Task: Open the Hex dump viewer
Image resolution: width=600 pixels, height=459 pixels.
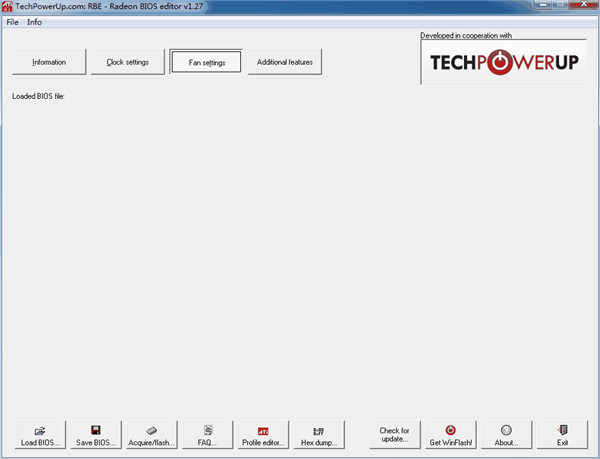Action: [319, 435]
